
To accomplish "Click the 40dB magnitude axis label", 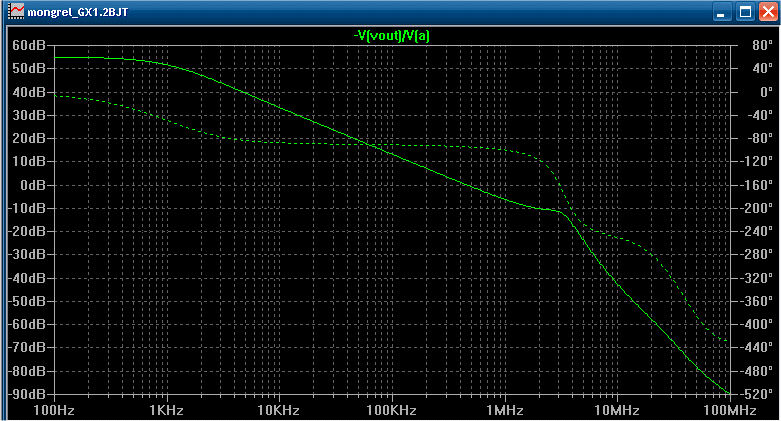I will (x=28, y=92).
